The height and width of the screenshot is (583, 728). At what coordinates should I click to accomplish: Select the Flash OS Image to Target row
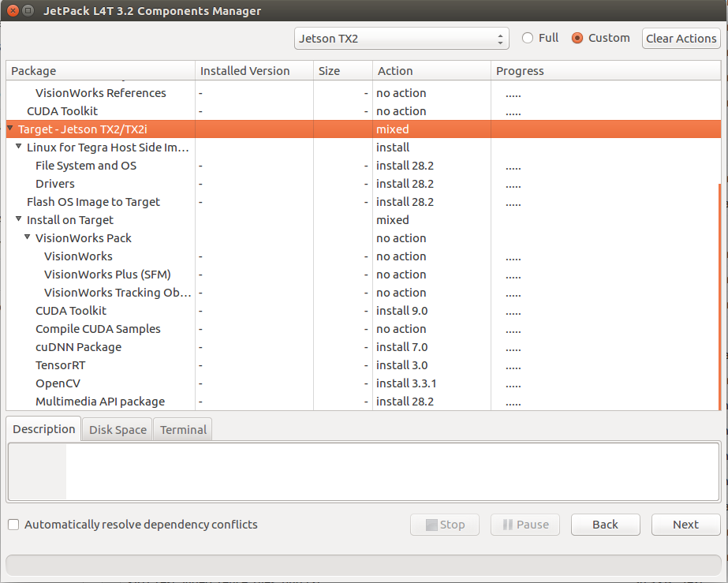[x=362, y=202]
